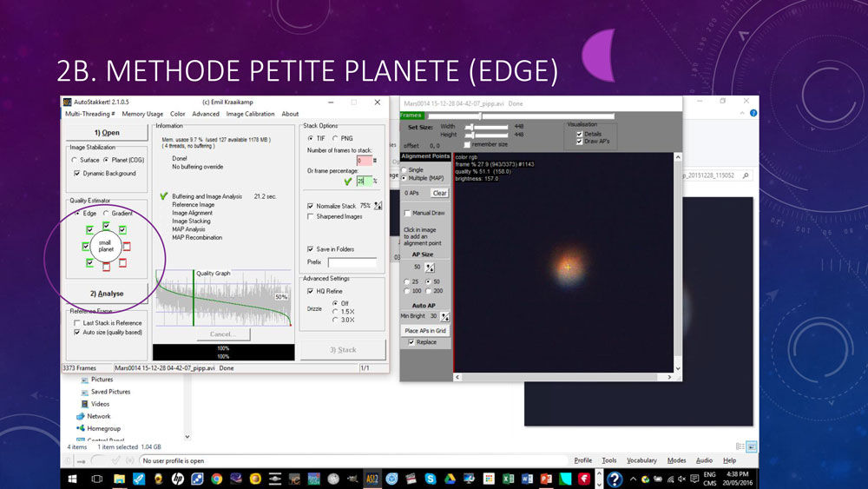
Task: Click the Prefix text field
Action: pos(352,262)
